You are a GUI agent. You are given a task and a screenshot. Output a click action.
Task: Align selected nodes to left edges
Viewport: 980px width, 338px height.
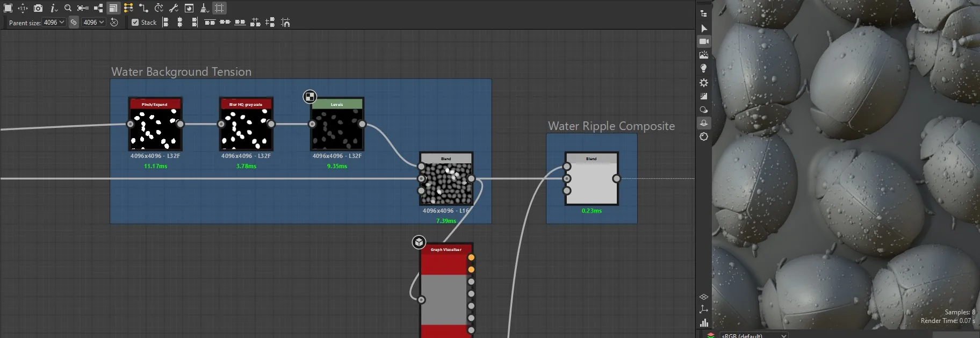165,23
